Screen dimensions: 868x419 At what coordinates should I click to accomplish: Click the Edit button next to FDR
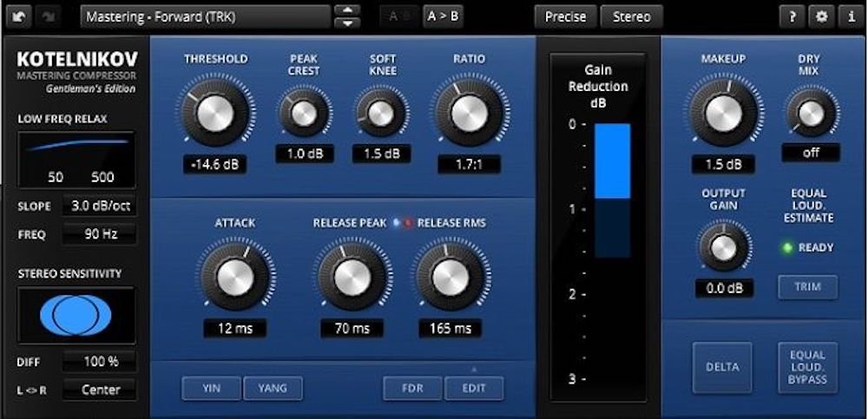(x=474, y=388)
